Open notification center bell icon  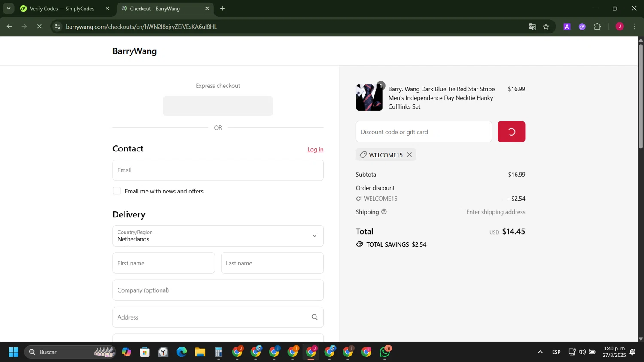[x=633, y=352]
